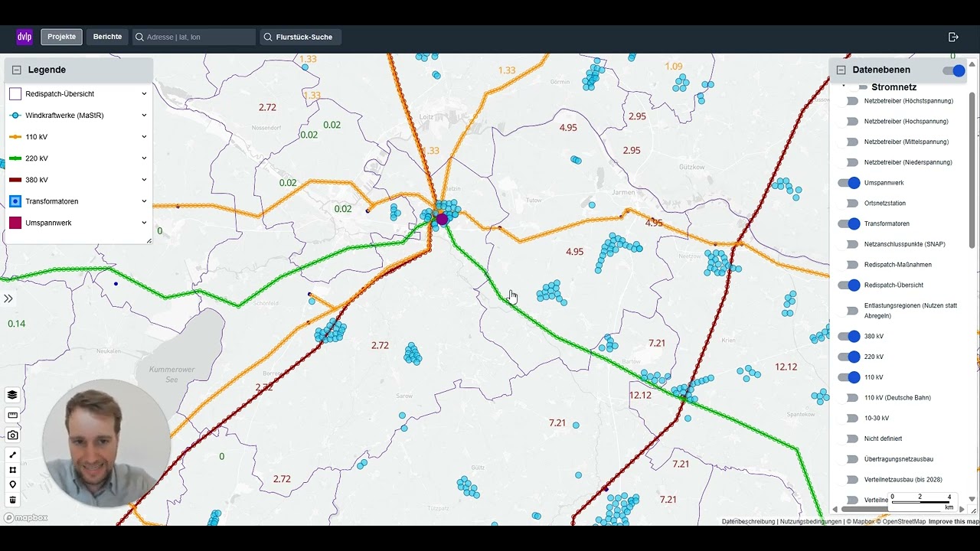Image resolution: width=980 pixels, height=551 pixels.
Task: Expand the 380 kV legend chevron
Action: 144,180
